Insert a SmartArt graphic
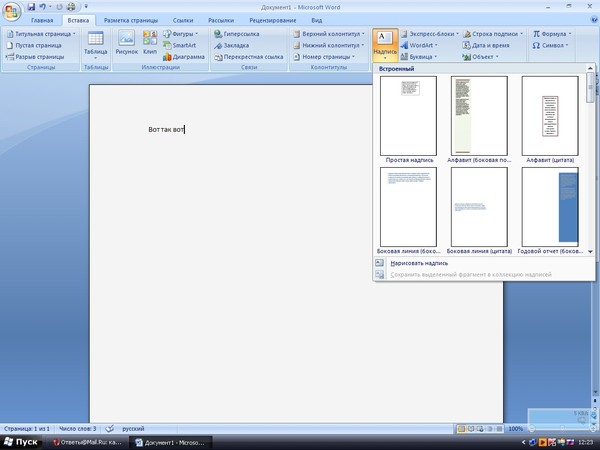The height and width of the screenshot is (450, 600). pyautogui.click(x=179, y=46)
